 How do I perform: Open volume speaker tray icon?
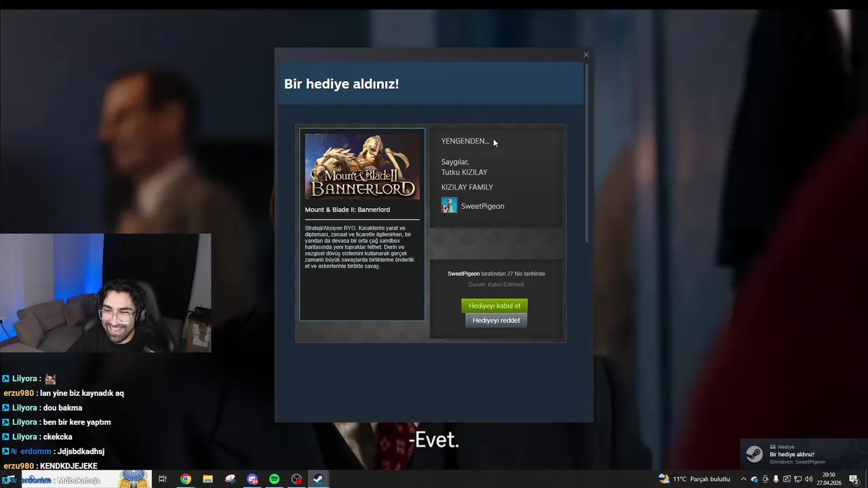[808, 479]
